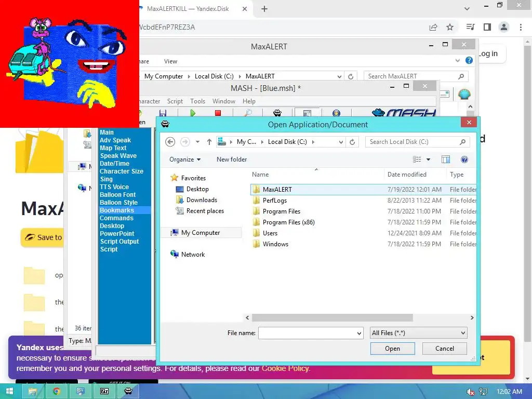Select My Computer in navigation pane

click(x=200, y=233)
